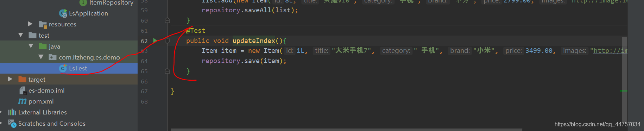The width and height of the screenshot is (644, 131).
Task: Click the Maven pom.xml icon
Action: tap(22, 101)
